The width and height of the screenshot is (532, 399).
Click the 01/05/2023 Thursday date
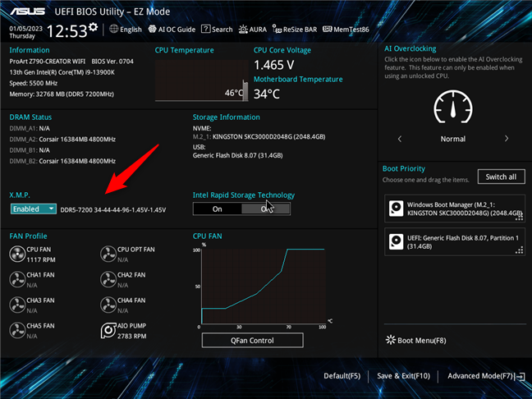(x=25, y=32)
